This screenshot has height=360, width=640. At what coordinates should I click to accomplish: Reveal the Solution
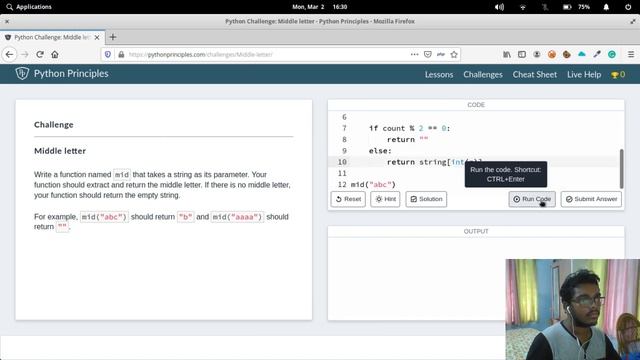pyautogui.click(x=426, y=199)
